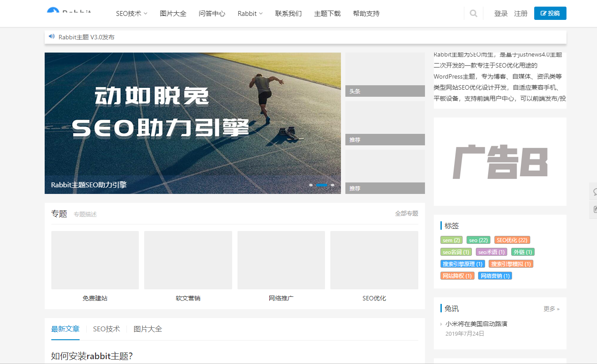Click the seo名词 (1) tag
597x364 pixels.
[x=456, y=252]
